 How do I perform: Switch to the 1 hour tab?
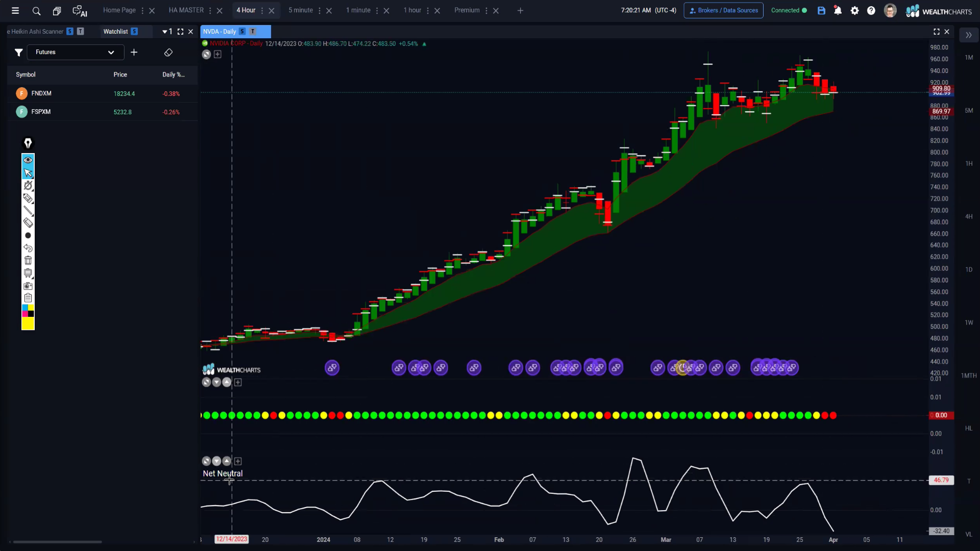[x=412, y=10]
